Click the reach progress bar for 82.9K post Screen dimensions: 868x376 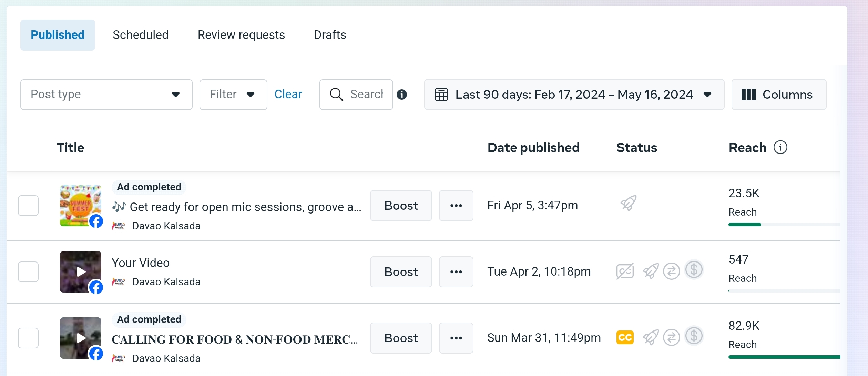click(x=784, y=357)
